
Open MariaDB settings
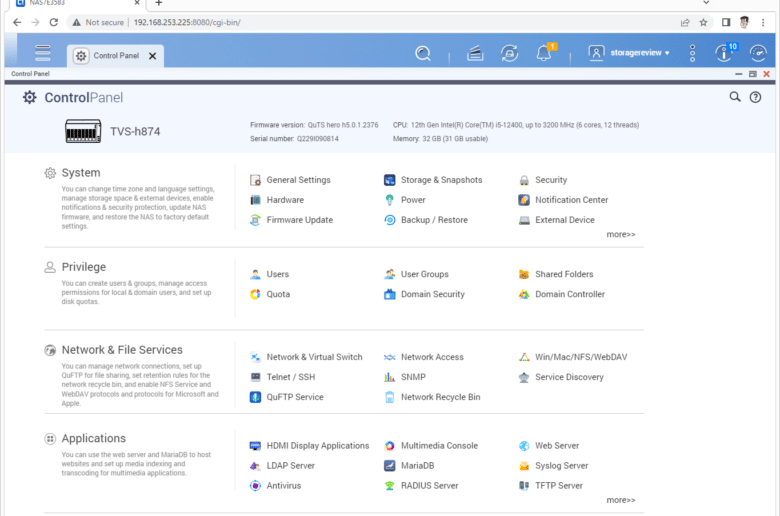pyautogui.click(x=409, y=466)
